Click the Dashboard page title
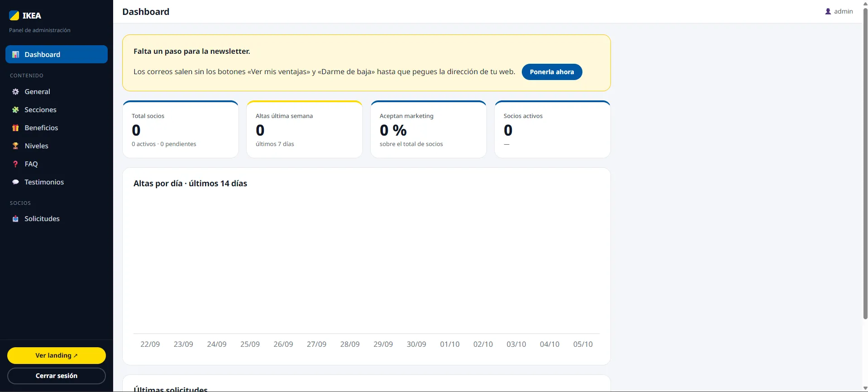Viewport: 868px width, 392px height. pyautogui.click(x=146, y=12)
